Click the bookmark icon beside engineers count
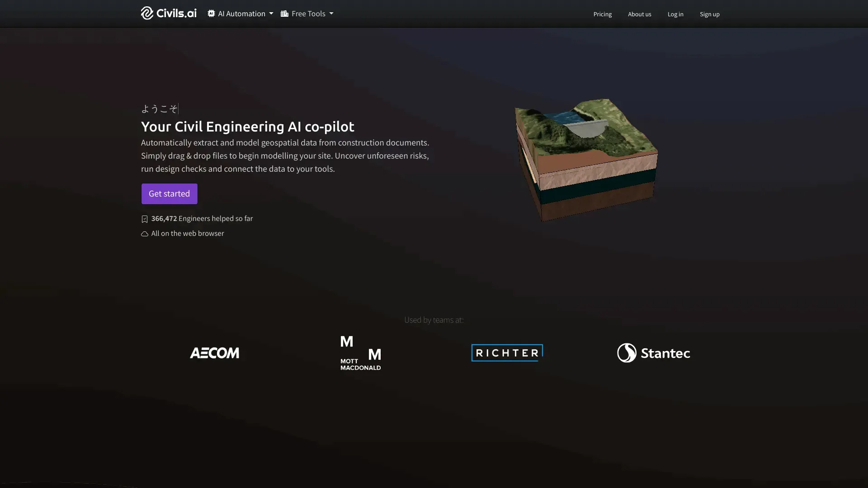The height and width of the screenshot is (488, 868). coord(145,219)
